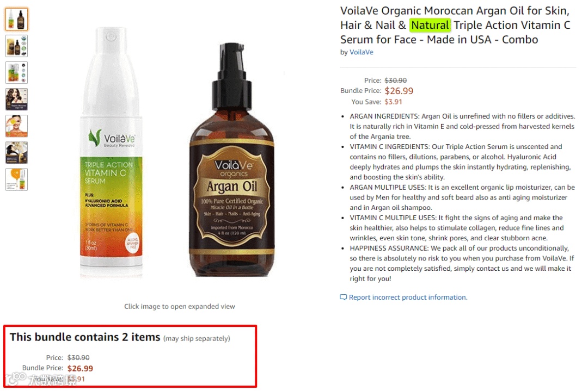Open the VoilaVe brand link

pos(361,52)
